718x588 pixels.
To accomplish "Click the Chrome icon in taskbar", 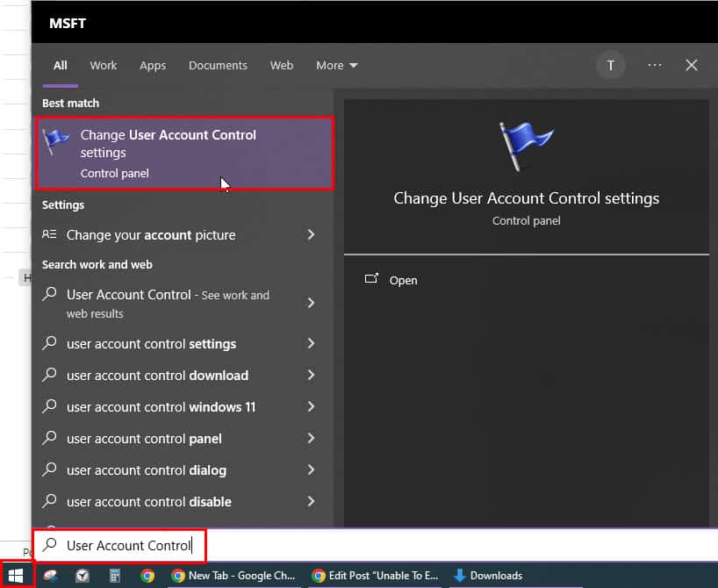I will [147, 576].
